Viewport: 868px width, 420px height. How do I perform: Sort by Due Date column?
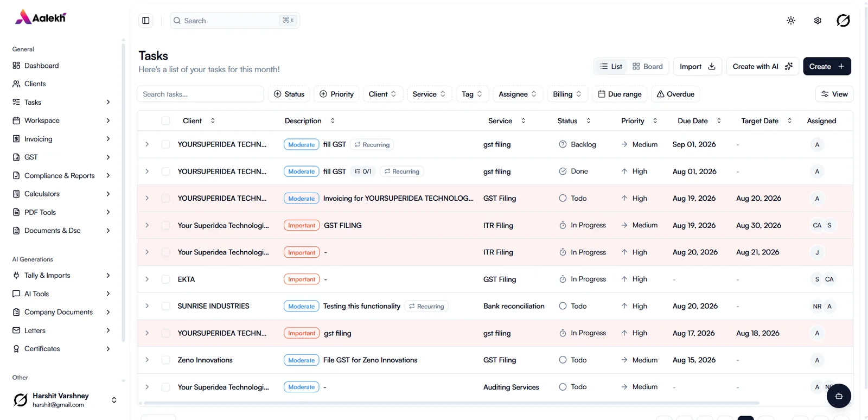point(699,121)
